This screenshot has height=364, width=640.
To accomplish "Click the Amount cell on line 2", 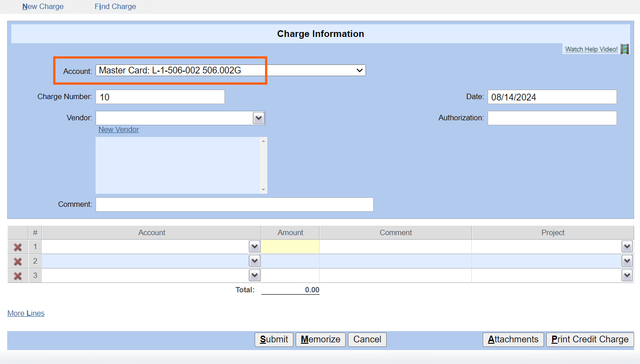I will (290, 261).
